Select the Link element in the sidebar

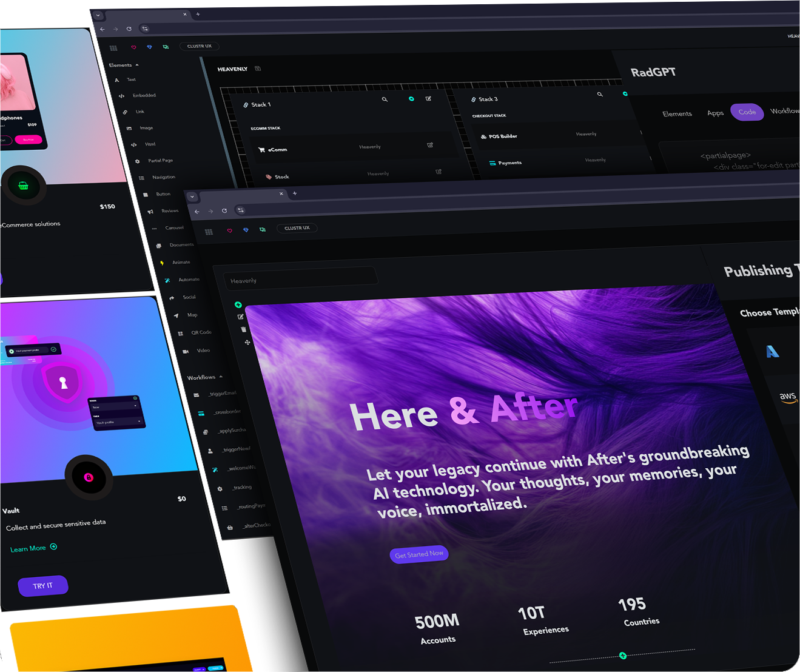click(140, 112)
